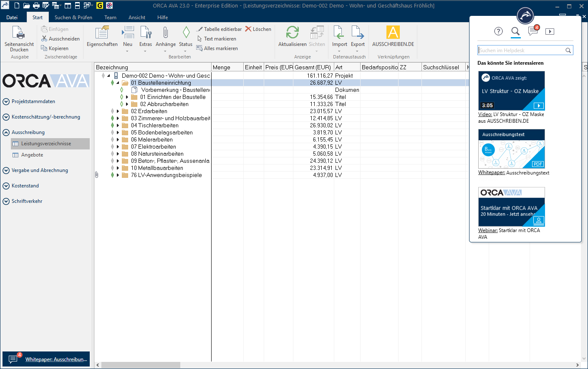Open the help question mark icon
The image size is (588, 369).
pyautogui.click(x=498, y=31)
